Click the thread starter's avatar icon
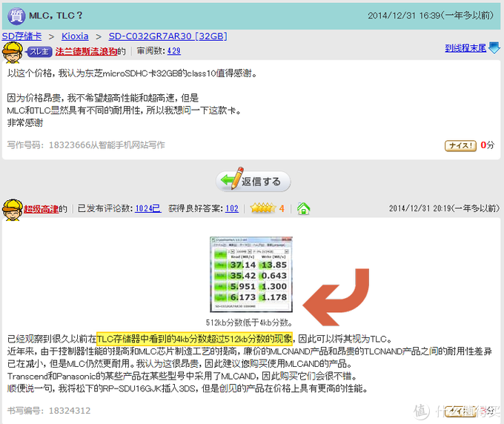Viewport: 504px width, 424px height. [x=13, y=52]
